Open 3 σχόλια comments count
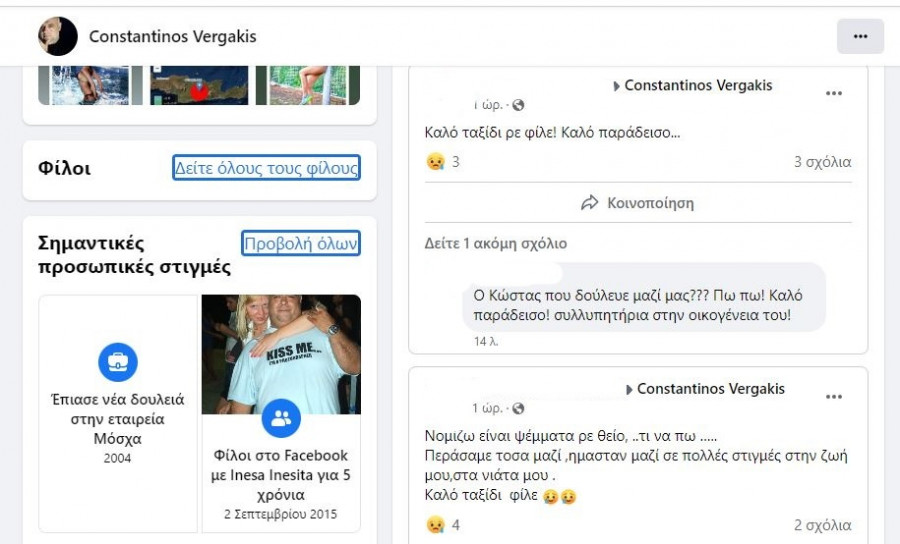 point(823,162)
